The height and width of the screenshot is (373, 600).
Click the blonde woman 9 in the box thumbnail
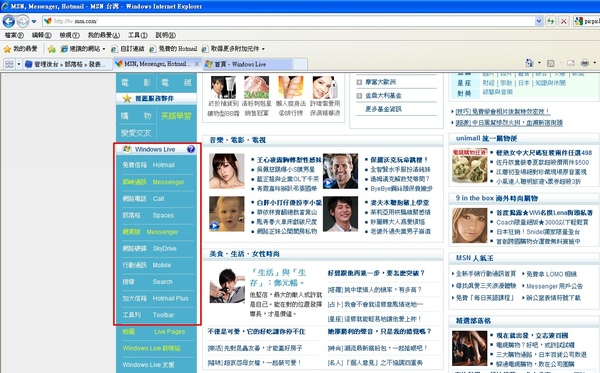pos(470,225)
